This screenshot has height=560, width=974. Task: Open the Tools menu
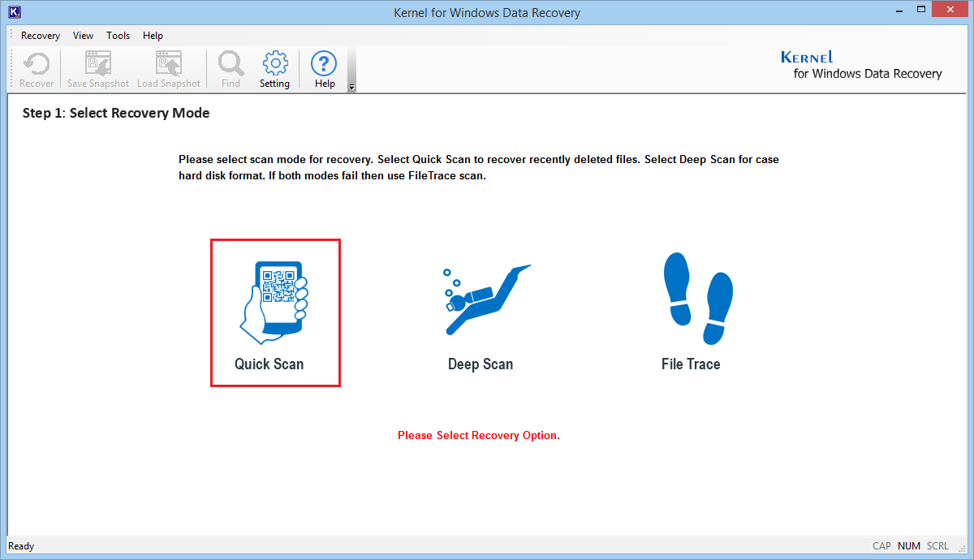(118, 36)
